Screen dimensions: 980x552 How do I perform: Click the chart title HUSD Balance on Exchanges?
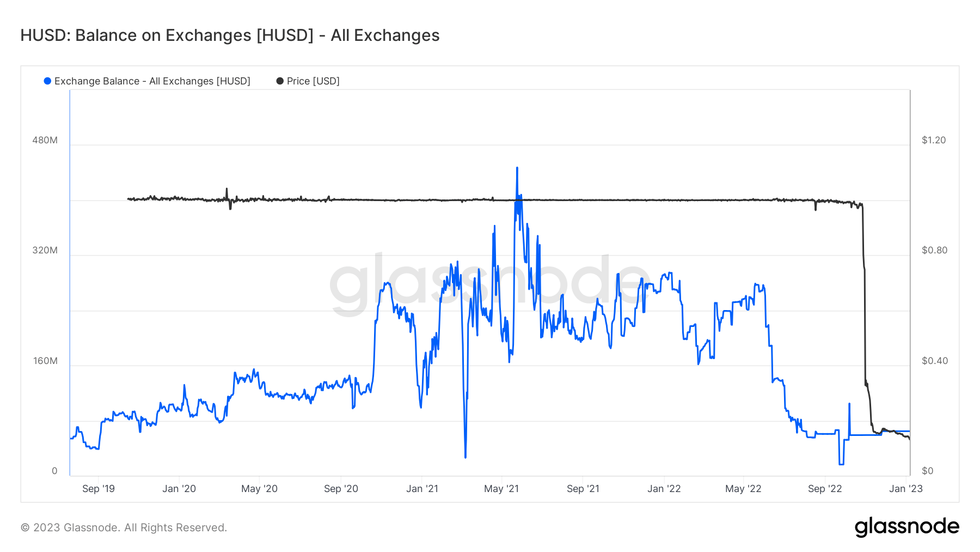230,35
